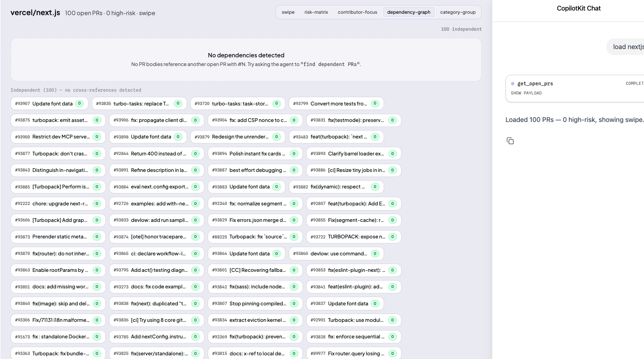Select PR #92807 feat(turbopack): Add E
Screen dimensions: 644x359
click(354, 204)
